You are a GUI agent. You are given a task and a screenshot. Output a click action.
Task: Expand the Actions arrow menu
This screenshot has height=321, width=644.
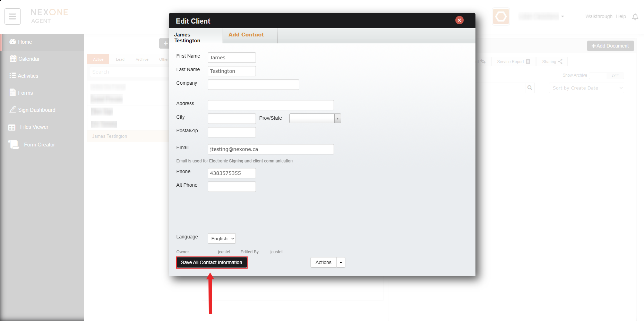[x=341, y=262]
